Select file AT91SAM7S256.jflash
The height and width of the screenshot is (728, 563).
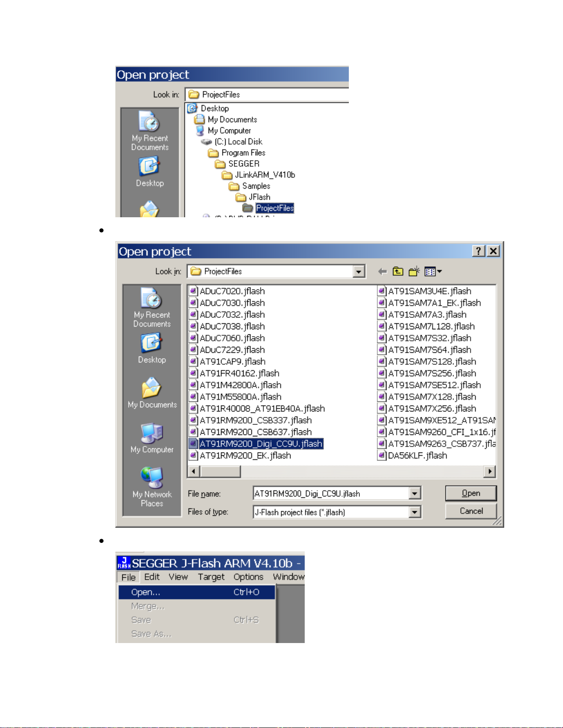tap(427, 373)
